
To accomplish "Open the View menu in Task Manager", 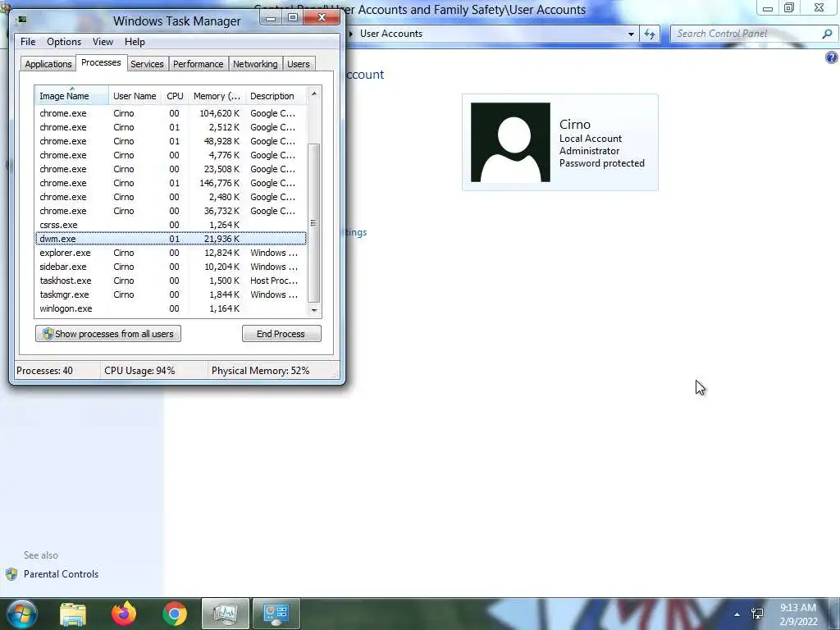I will point(103,42).
